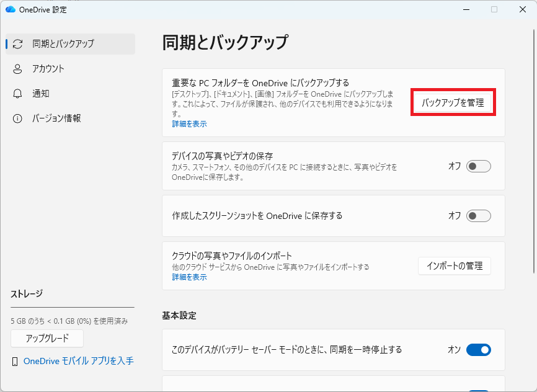Click the notification bell icon
Viewport: 537px width, 392px height.
point(18,94)
